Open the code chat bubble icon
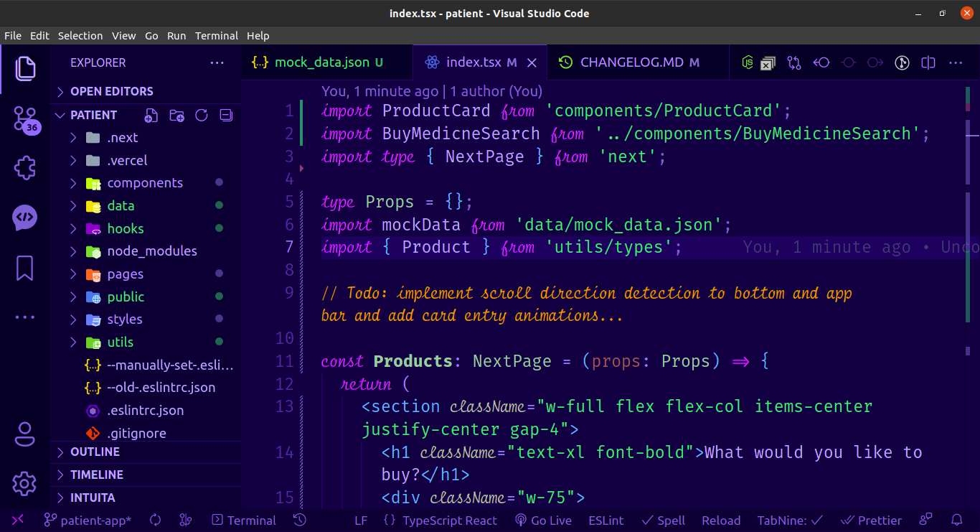This screenshot has width=980, height=532. (24, 218)
